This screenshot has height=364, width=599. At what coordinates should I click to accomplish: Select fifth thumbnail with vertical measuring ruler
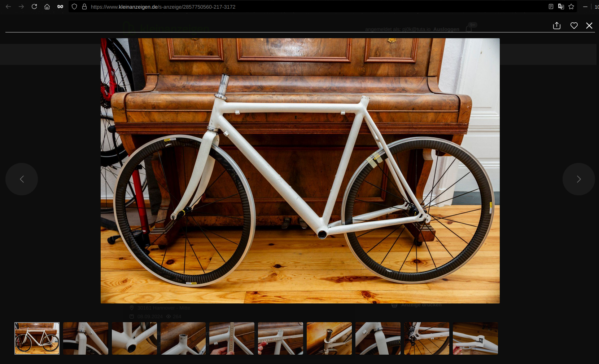click(232, 338)
